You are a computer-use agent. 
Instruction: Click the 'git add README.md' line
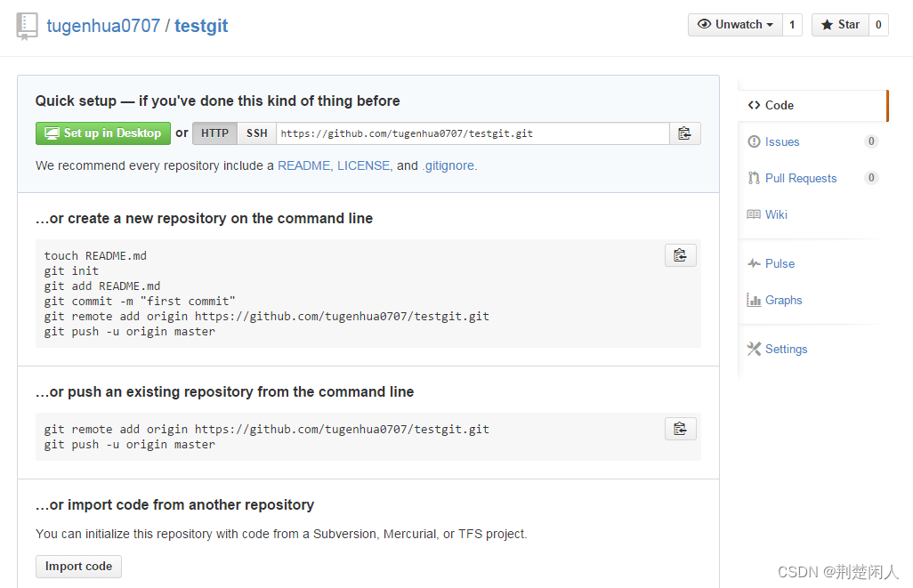pos(102,286)
